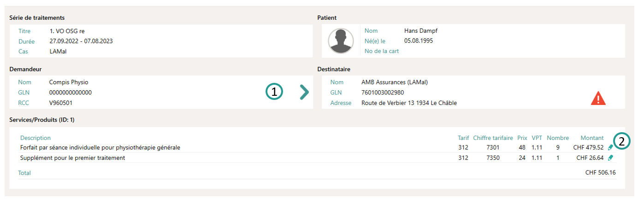Screen dimensions: 644x204
Task: Click the Description column header
Action: 35,138
